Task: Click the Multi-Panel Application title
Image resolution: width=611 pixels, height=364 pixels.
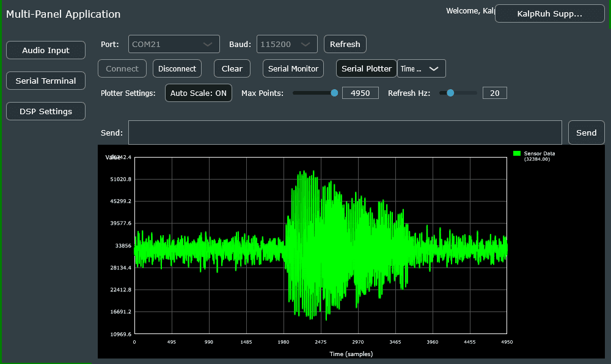Action: [x=63, y=14]
